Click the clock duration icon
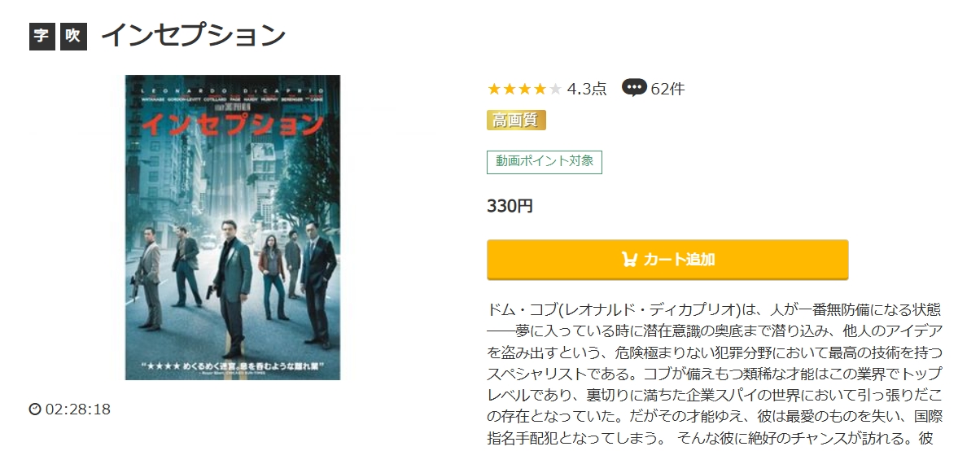The height and width of the screenshot is (451, 980). click(35, 409)
